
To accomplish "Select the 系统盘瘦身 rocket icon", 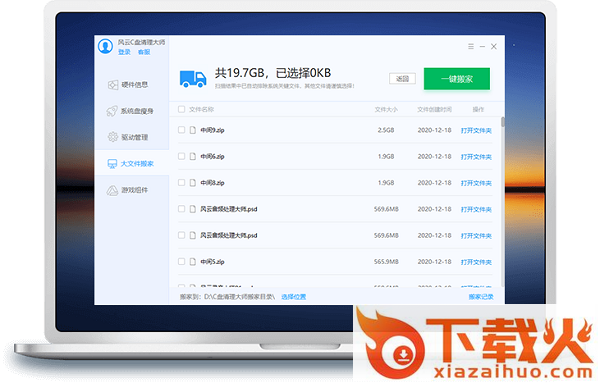I will [112, 111].
